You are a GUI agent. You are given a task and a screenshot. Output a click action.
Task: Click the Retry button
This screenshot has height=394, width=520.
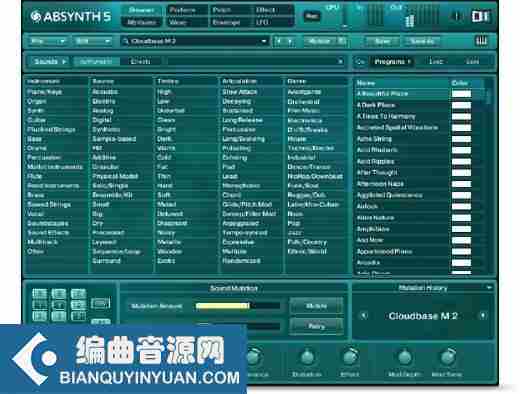[316, 326]
